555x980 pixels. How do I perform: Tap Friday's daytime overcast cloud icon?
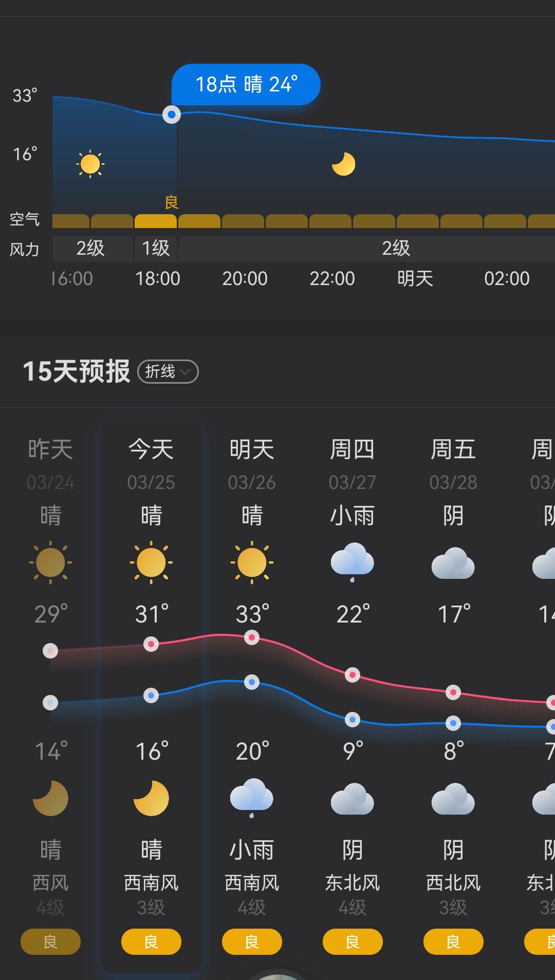[x=453, y=563]
